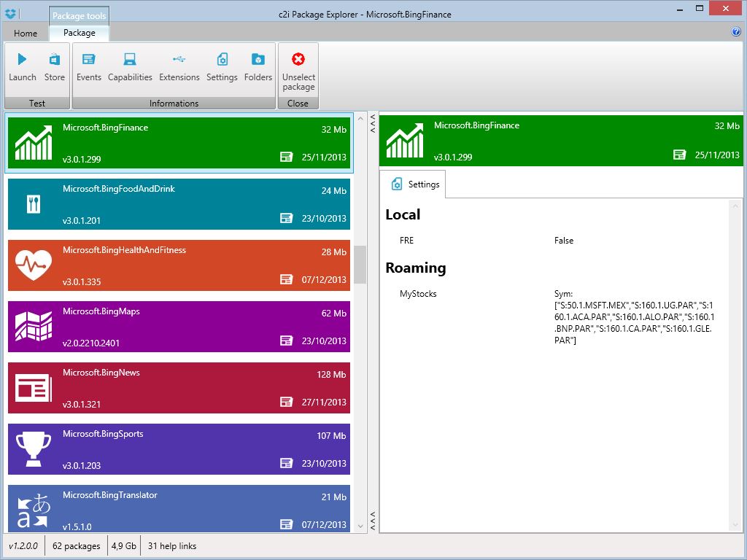The image size is (747, 560).
Task: Click the BingHealthAndFitness heart icon
Action: [34, 265]
